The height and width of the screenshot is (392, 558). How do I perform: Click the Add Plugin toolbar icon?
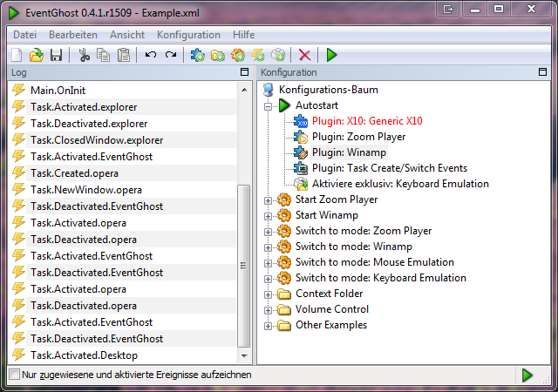198,55
